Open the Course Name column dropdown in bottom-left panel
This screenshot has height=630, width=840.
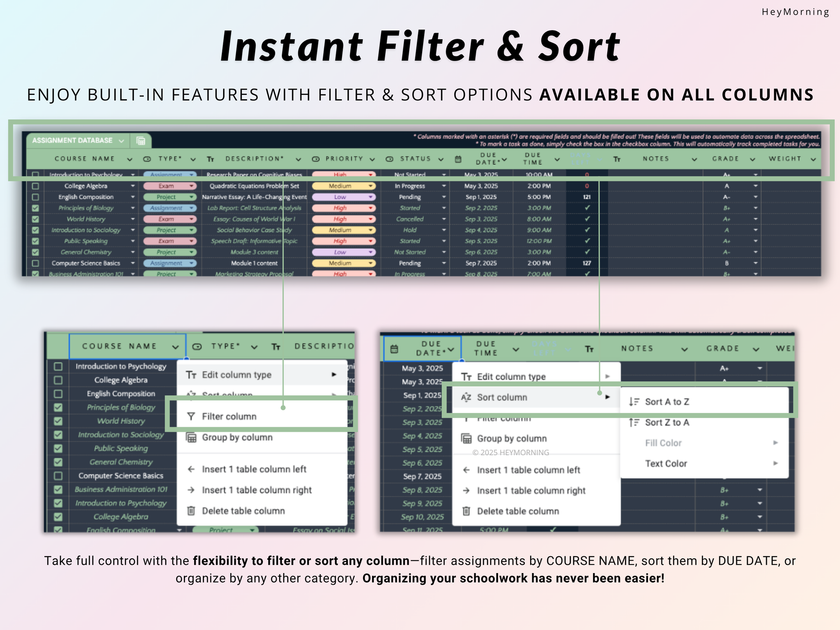(175, 347)
